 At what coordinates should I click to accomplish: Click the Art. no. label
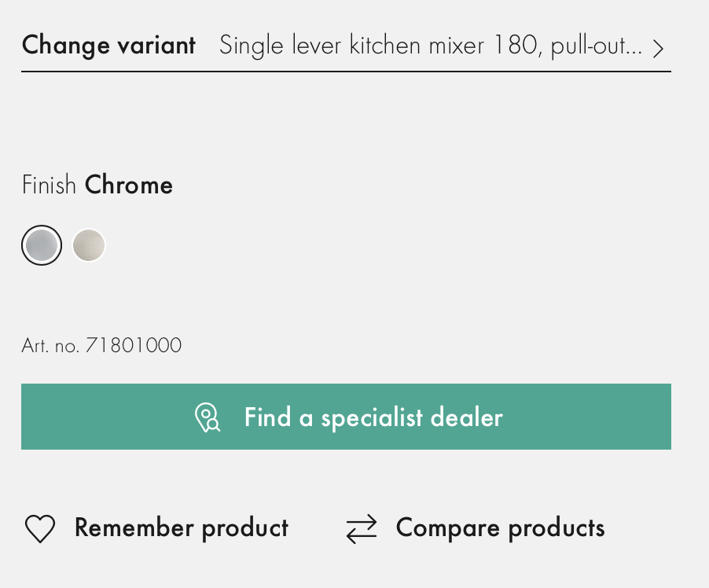pos(50,346)
